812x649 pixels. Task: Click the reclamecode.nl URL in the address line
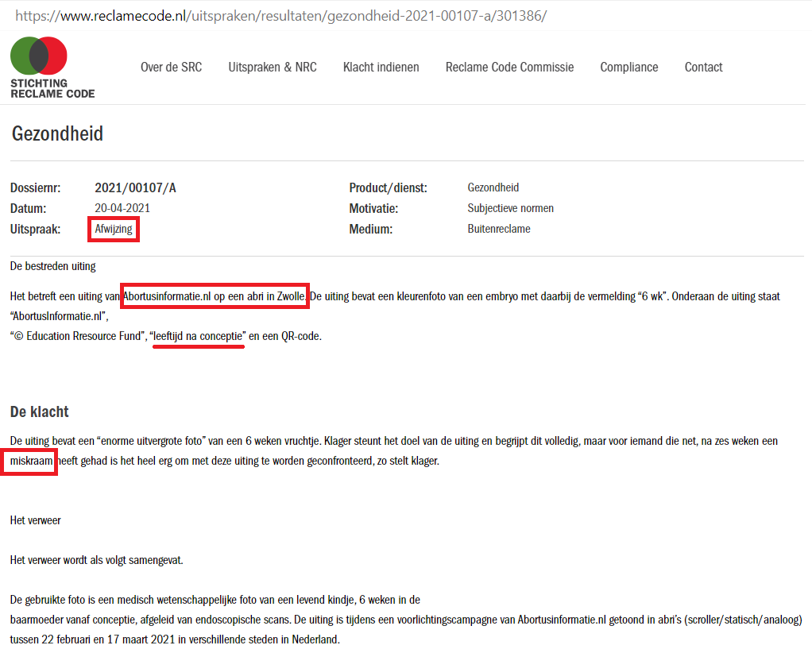pyautogui.click(x=281, y=16)
